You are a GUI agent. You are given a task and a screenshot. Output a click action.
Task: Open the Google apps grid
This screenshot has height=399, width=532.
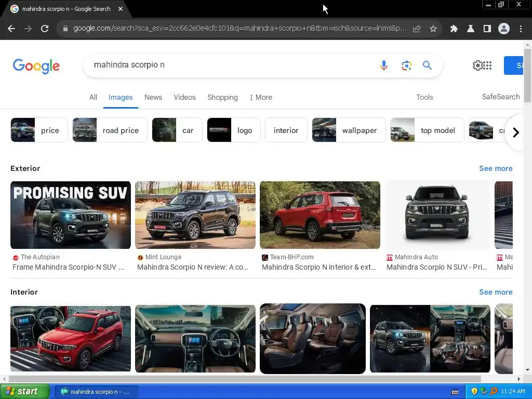pos(487,65)
